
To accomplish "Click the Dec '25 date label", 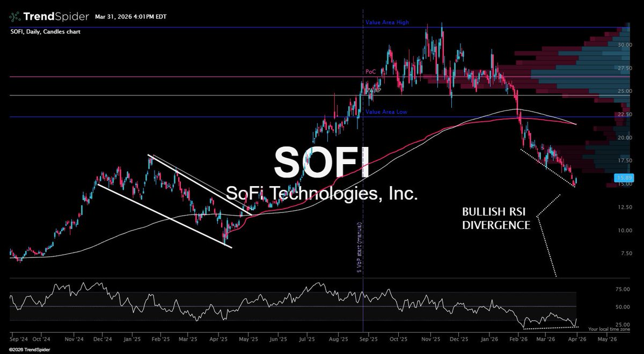I will [x=459, y=340].
